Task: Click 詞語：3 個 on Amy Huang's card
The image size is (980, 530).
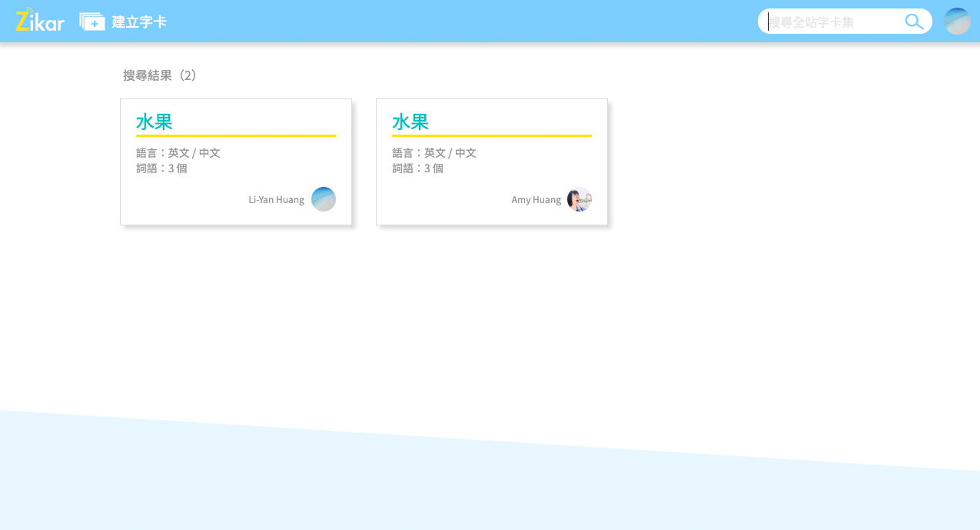Action: 417,168
